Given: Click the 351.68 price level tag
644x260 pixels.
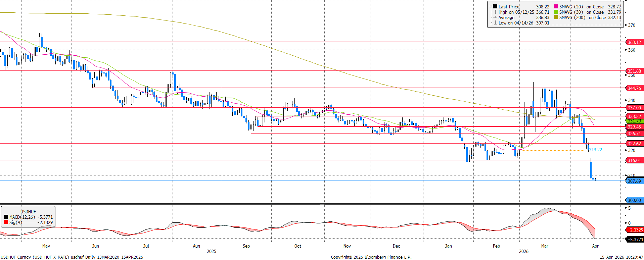Looking at the screenshot, I should (x=634, y=71).
